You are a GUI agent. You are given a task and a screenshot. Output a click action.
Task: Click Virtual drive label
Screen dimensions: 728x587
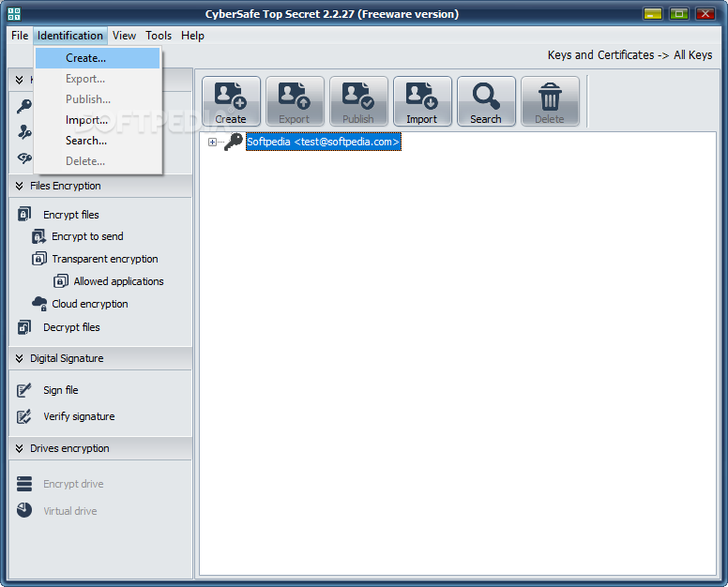(70, 511)
